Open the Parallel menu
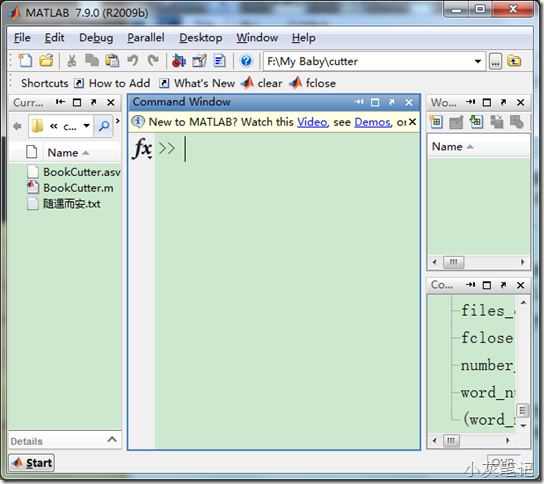Screen dimensions: 544x484 pyautogui.click(x=146, y=37)
